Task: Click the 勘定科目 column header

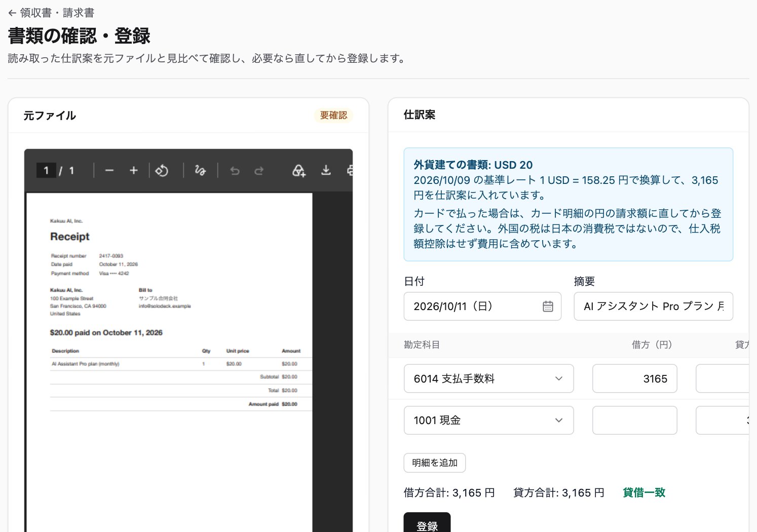Action: (x=422, y=345)
